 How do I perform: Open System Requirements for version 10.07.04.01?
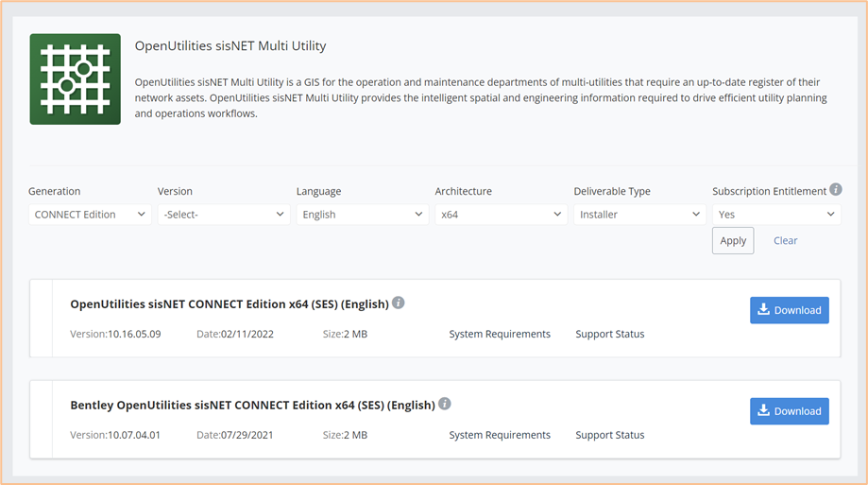pyautogui.click(x=500, y=435)
